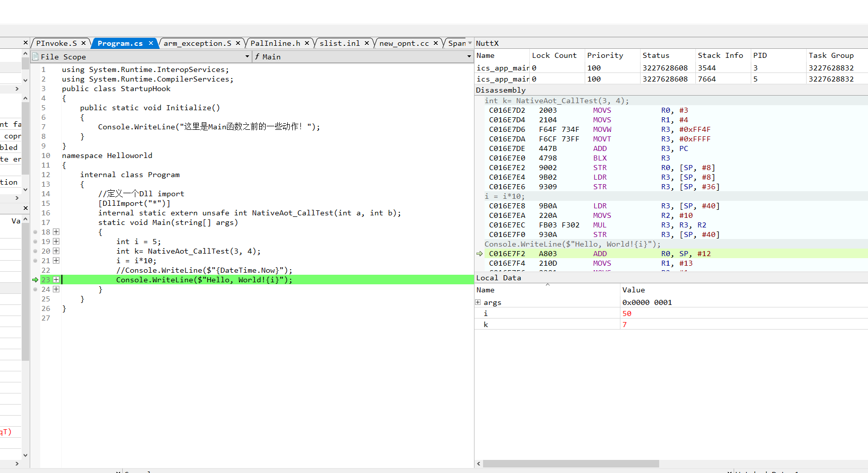Click the current-line arrow on line 23
Viewport: 868px width, 473px height.
[x=35, y=280]
